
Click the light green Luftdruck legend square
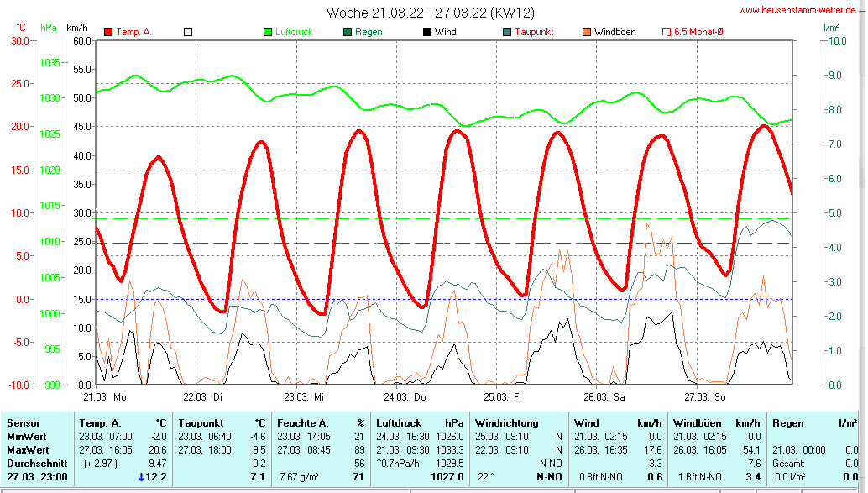[x=268, y=32]
